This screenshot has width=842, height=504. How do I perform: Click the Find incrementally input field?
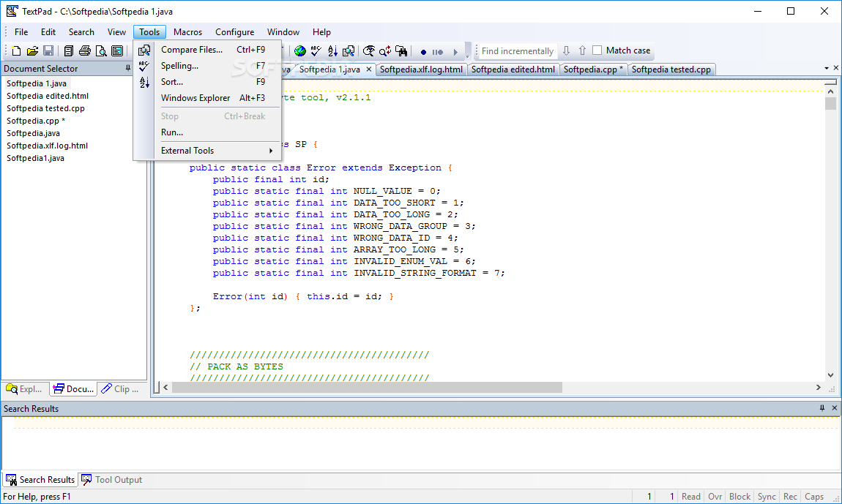pos(517,51)
